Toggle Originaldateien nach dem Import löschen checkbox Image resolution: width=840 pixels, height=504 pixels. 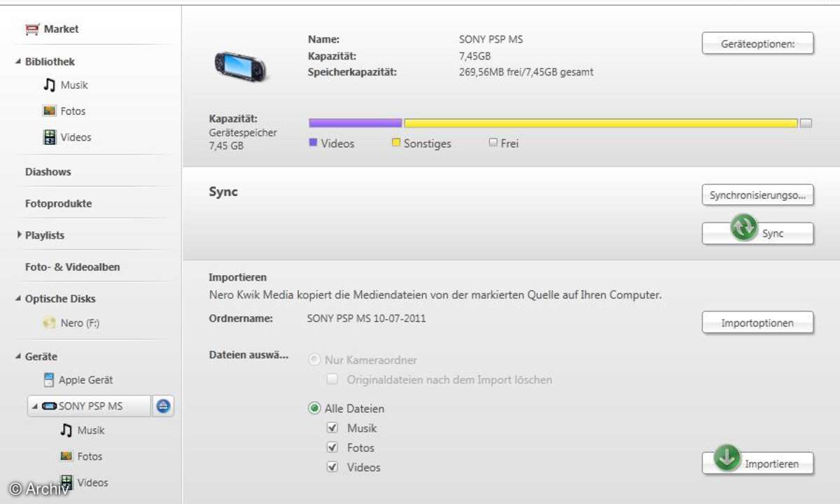(332, 379)
